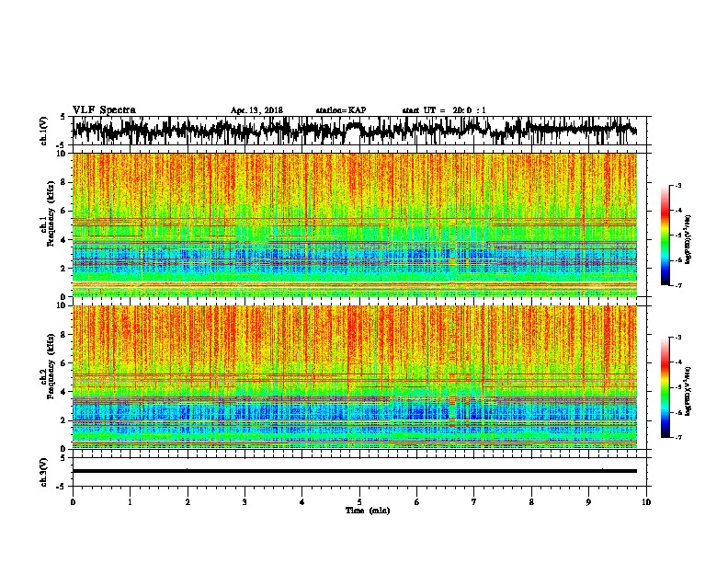The image size is (728, 563).
Task: Click the "6" tick on ch.1 frequency axis
Action: pos(64,212)
